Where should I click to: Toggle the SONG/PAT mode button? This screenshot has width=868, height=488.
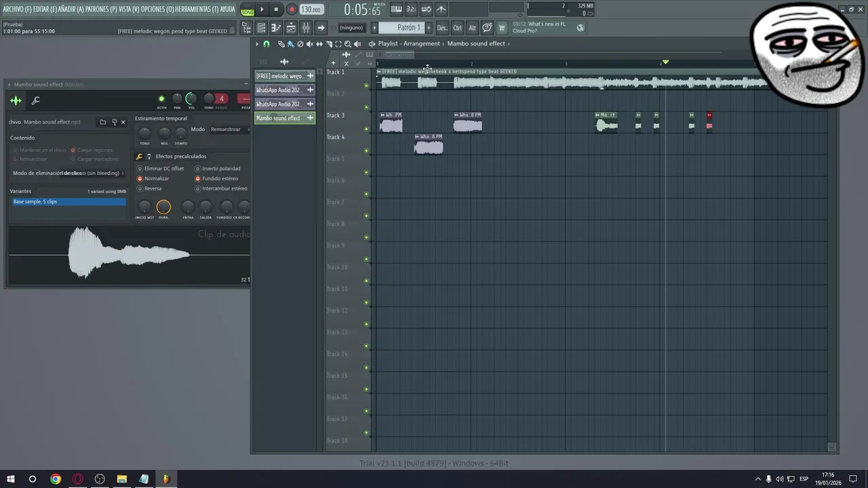pyautogui.click(x=248, y=9)
